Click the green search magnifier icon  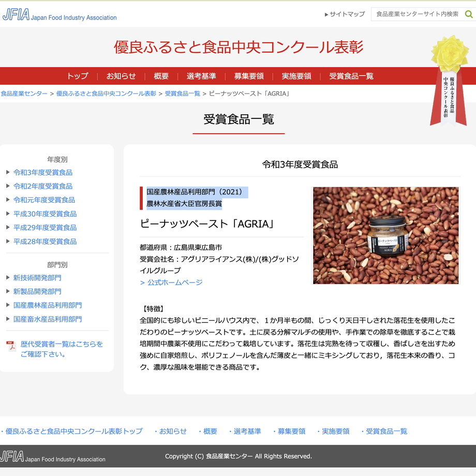pos(469,14)
